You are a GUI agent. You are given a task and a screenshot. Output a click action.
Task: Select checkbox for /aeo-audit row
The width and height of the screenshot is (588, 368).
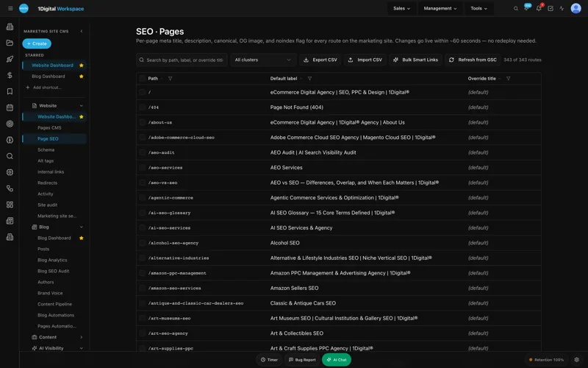pyautogui.click(x=142, y=152)
